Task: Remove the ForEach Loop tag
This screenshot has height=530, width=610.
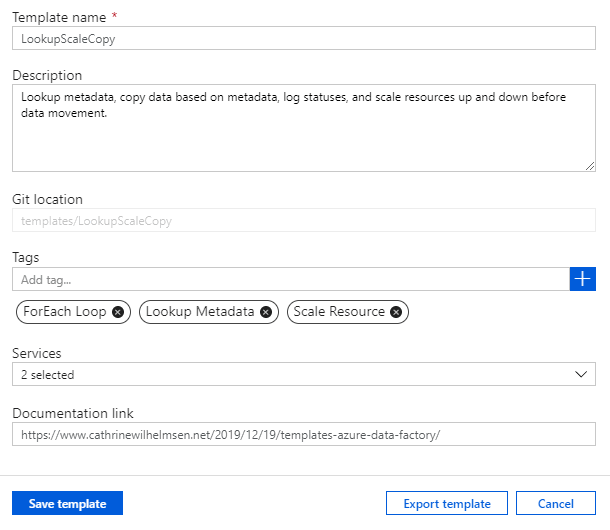Action: 118,312
